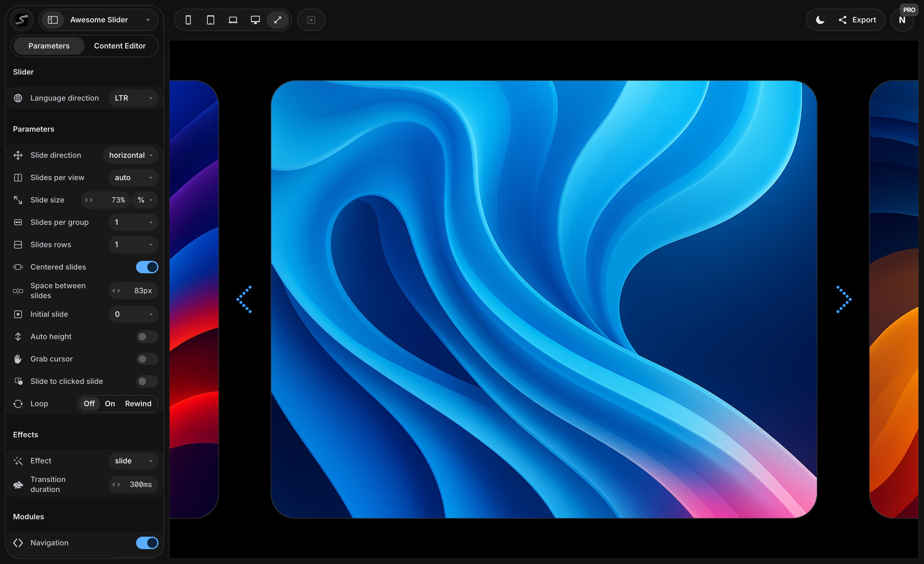Select the mobile phone preview icon
The width and height of the screenshot is (924, 564).
tap(188, 20)
